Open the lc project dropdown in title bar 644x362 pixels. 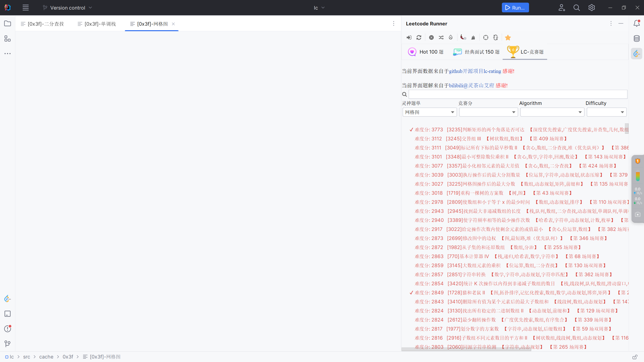(x=319, y=8)
